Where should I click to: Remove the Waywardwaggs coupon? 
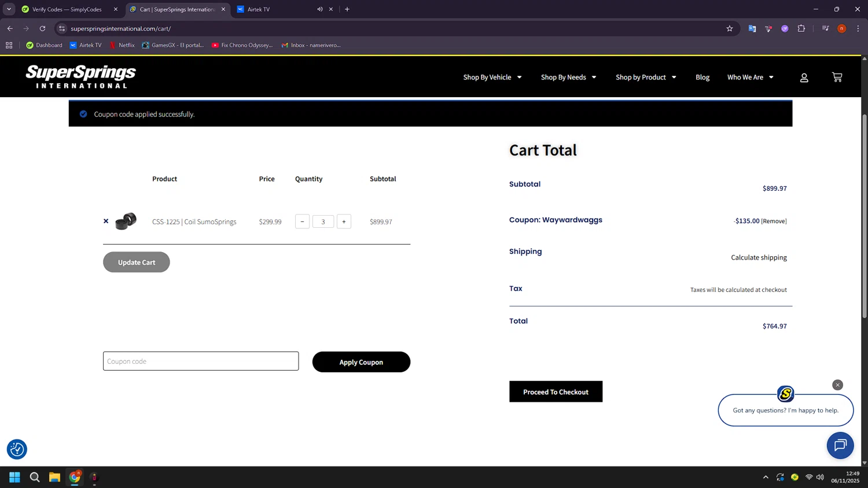(x=774, y=221)
